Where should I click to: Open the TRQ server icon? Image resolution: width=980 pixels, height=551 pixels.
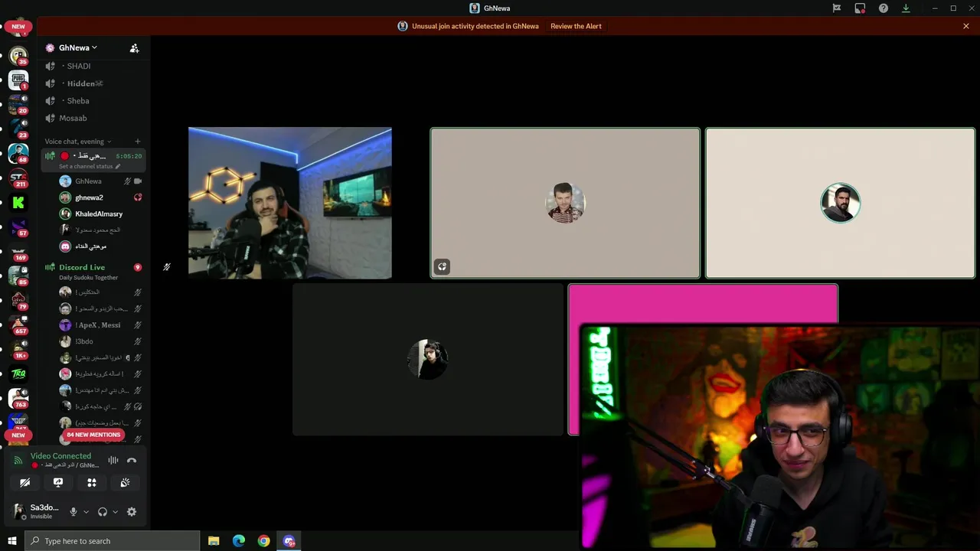[18, 373]
